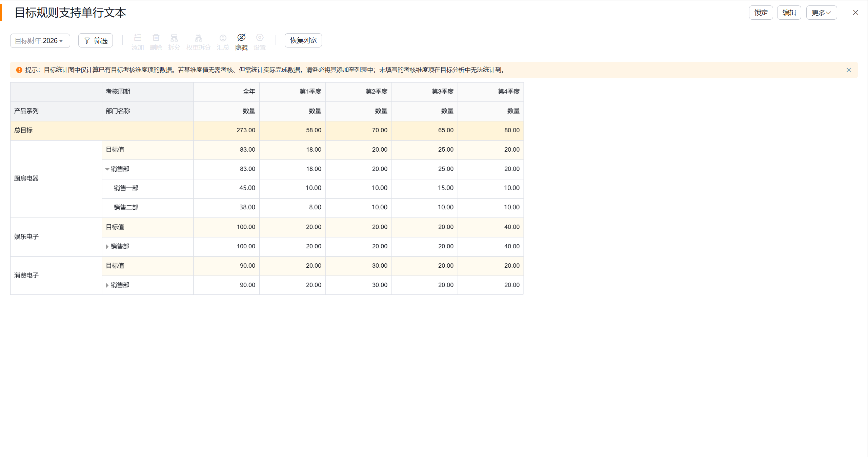The image size is (868, 457).
Task: Collapse 销售部 under 厨房电器
Action: click(107, 169)
